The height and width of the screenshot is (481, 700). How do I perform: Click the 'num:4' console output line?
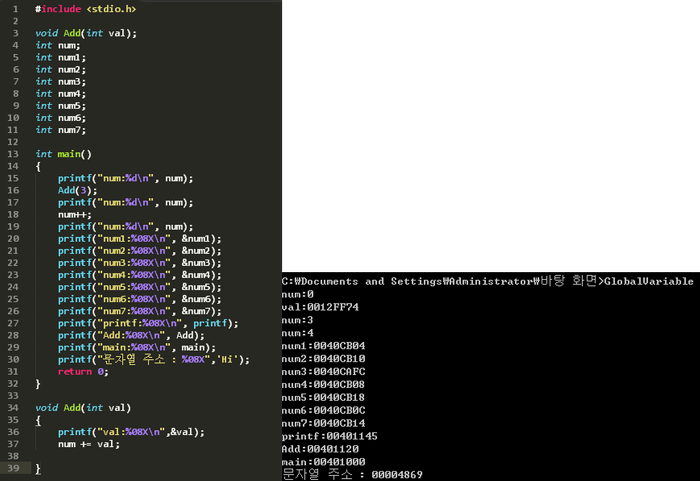[x=298, y=333]
